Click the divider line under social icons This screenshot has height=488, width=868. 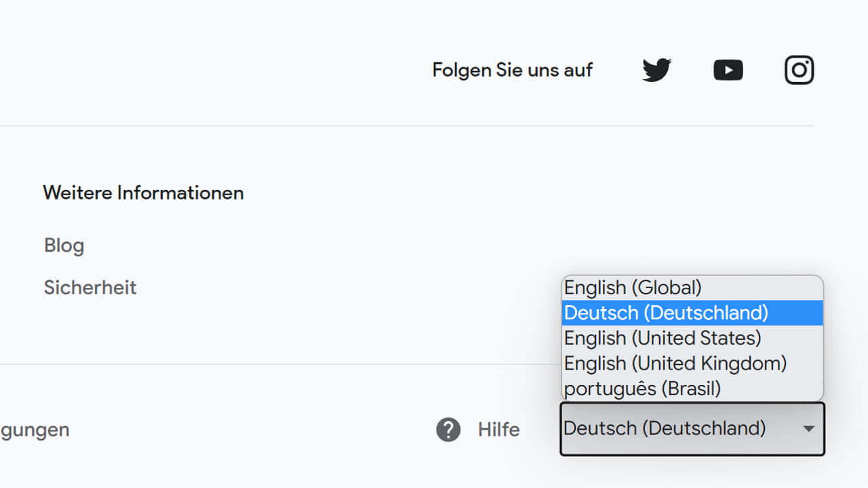tap(407, 126)
